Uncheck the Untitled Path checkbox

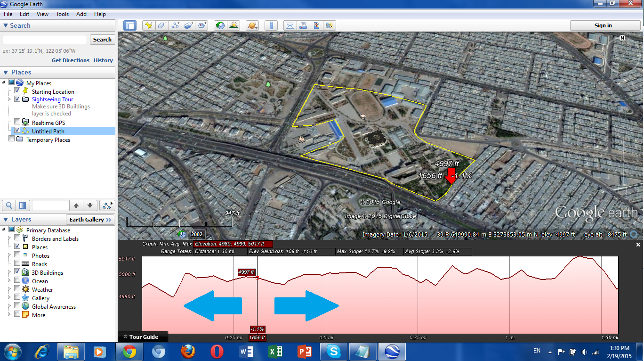click(x=17, y=131)
